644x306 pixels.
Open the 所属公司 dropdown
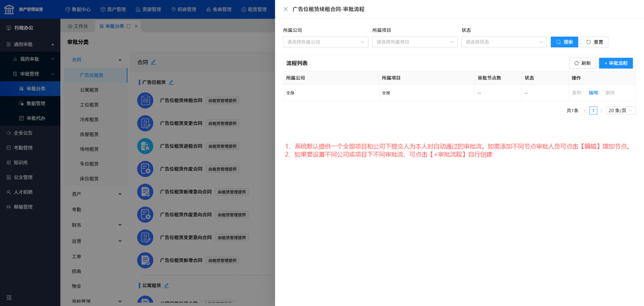[x=325, y=42]
